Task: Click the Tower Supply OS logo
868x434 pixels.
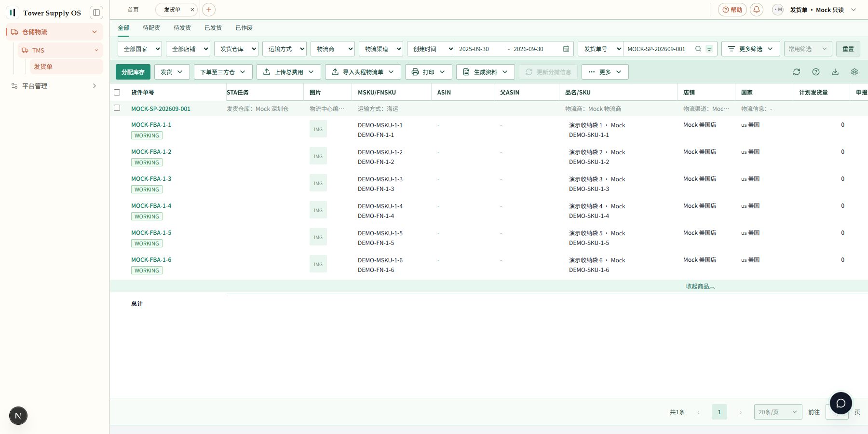Action: (13, 13)
